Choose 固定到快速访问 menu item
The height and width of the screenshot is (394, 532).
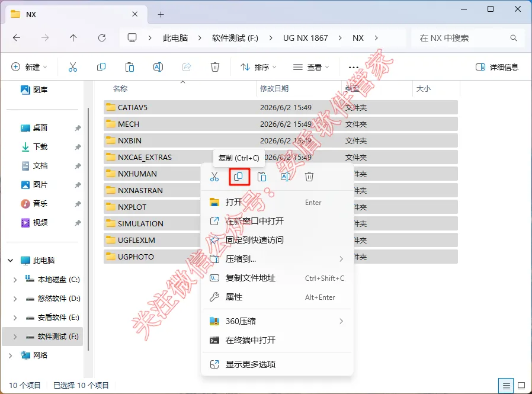[x=277, y=241]
